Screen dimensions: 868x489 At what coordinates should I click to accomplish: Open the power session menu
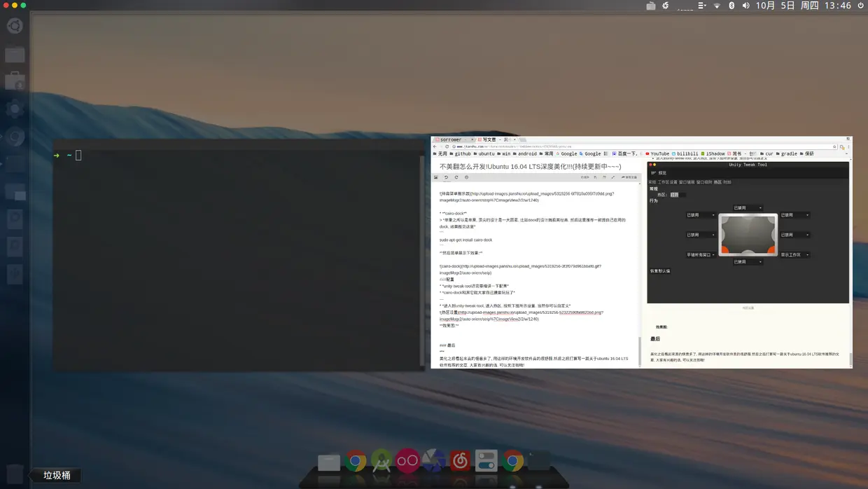tap(860, 6)
